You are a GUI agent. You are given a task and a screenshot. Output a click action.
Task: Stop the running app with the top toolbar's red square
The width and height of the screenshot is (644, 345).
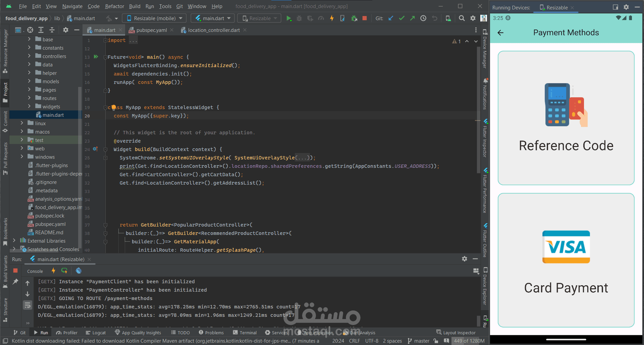(x=365, y=18)
